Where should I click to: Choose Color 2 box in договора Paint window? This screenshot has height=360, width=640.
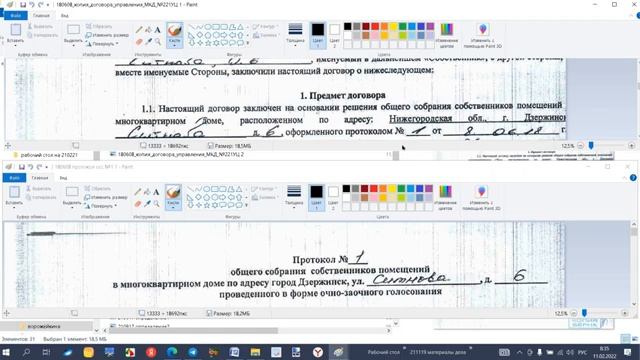tap(334, 35)
